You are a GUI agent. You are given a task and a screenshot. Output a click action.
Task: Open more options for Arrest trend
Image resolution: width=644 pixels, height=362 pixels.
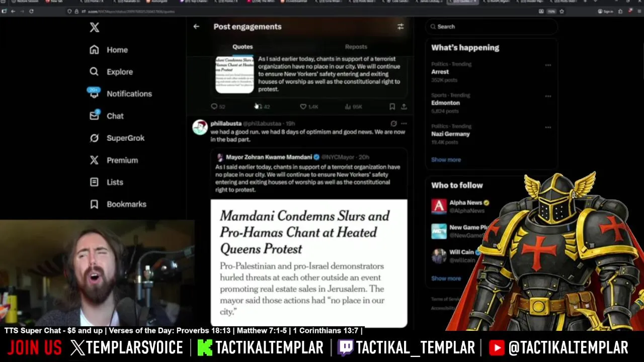[548, 65]
